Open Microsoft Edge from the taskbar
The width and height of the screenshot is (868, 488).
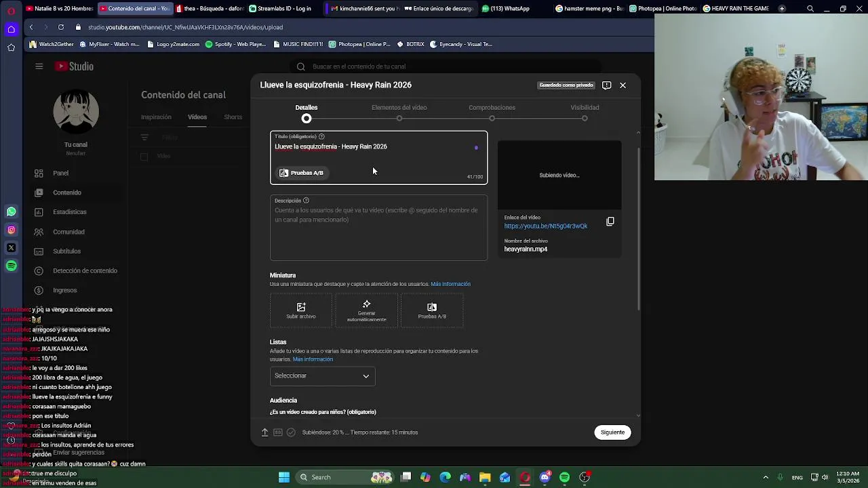click(445, 477)
